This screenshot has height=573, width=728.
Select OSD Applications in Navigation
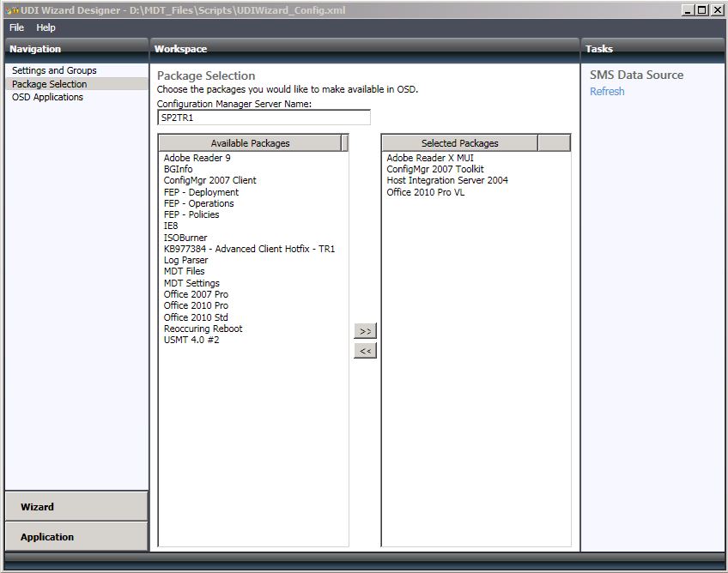tap(47, 97)
